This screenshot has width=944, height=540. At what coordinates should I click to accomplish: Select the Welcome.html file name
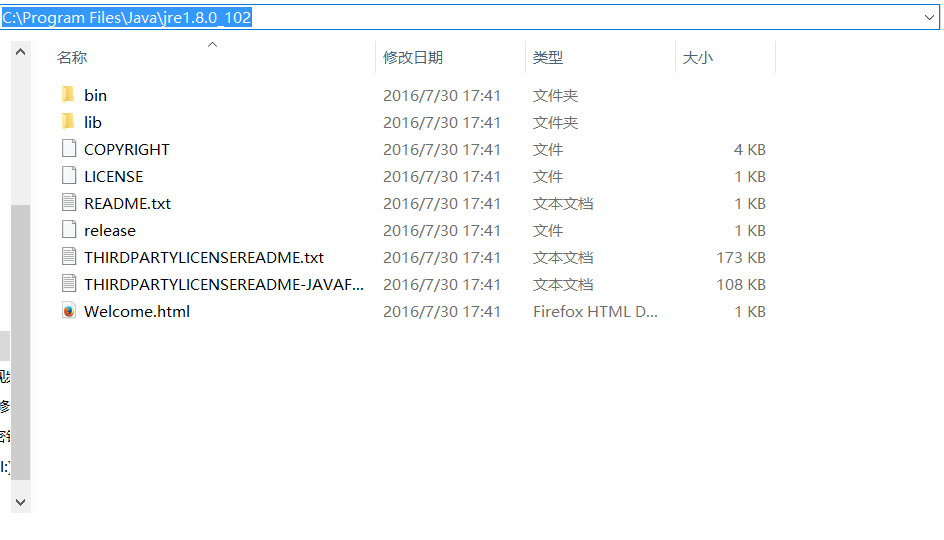[x=137, y=312]
